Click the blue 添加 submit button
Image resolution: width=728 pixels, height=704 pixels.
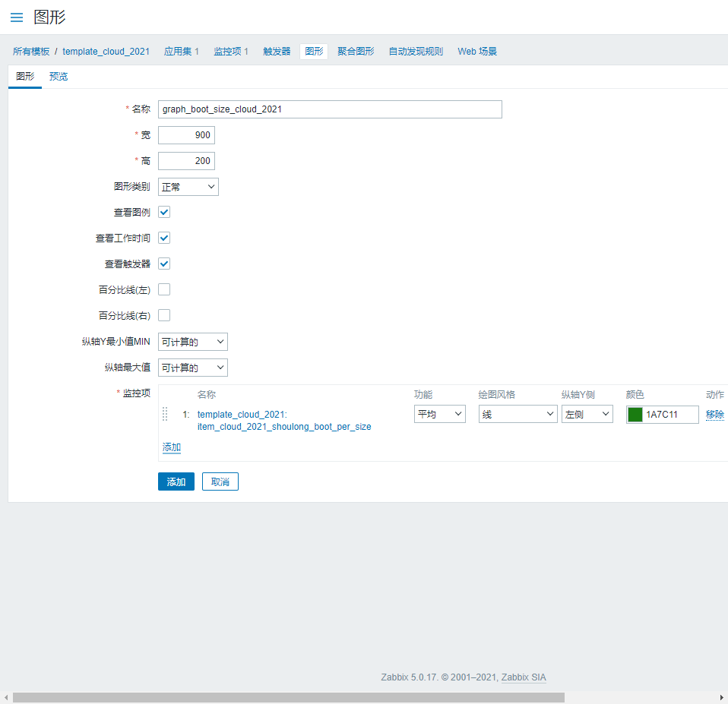pos(176,481)
